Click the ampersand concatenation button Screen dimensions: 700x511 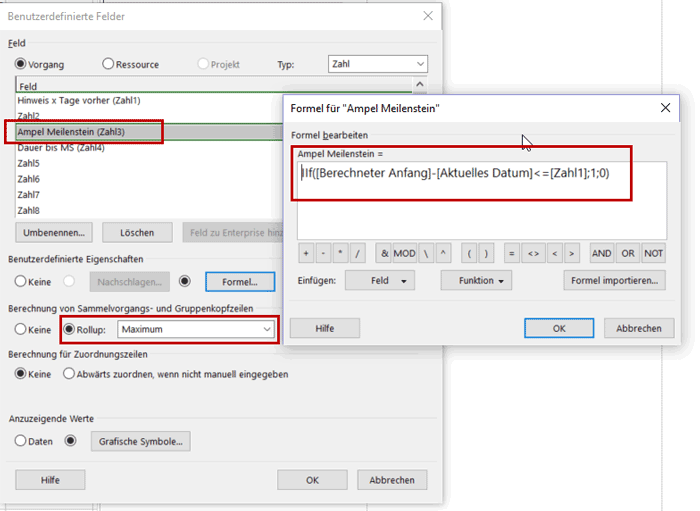[x=383, y=254]
